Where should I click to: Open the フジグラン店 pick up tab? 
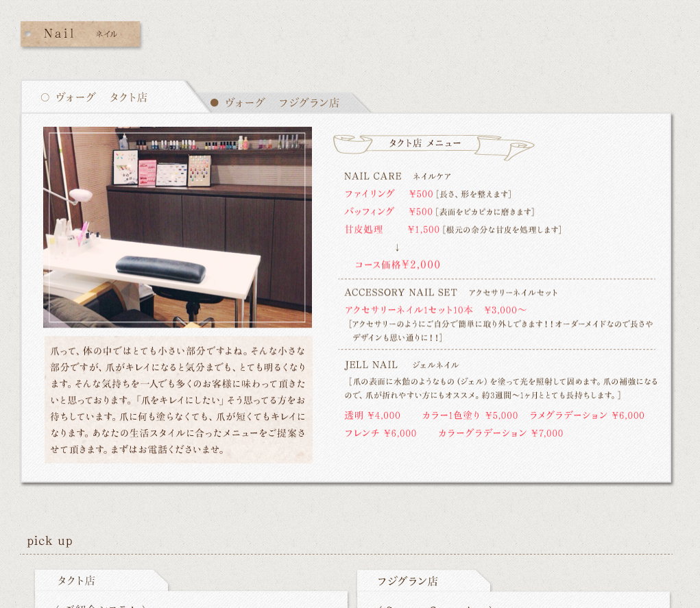[x=423, y=581]
